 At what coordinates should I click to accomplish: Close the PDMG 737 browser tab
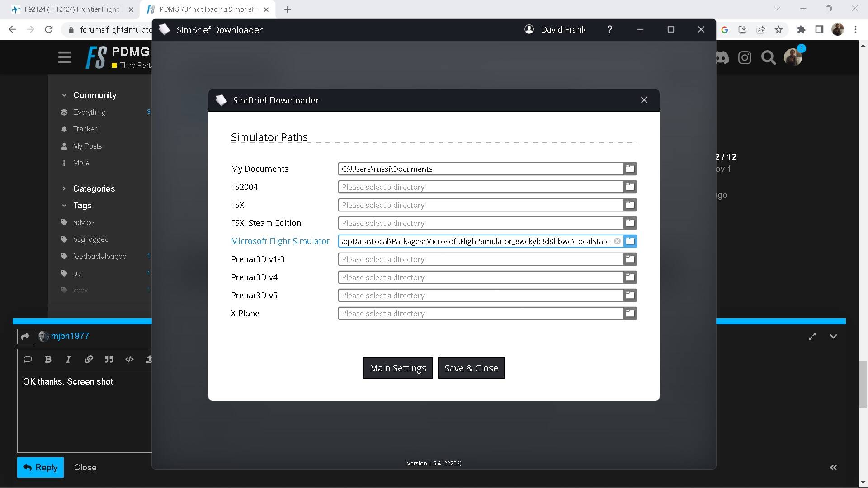pos(266,9)
